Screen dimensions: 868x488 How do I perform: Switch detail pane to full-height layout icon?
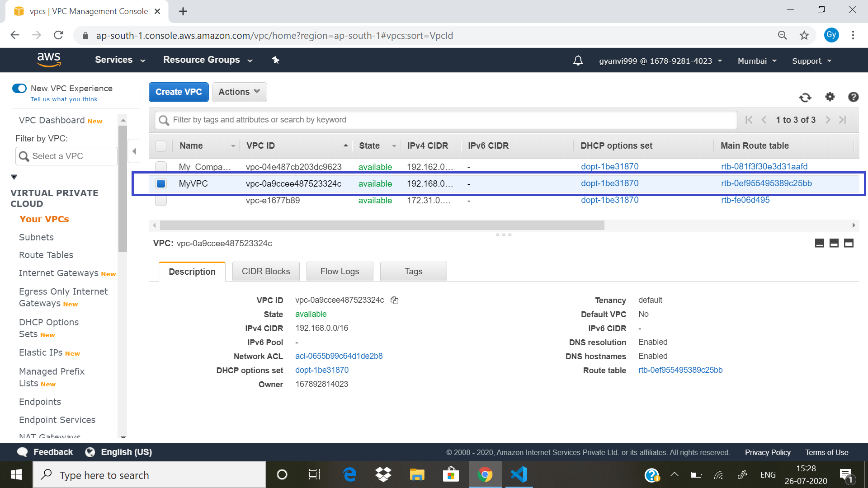coord(848,243)
